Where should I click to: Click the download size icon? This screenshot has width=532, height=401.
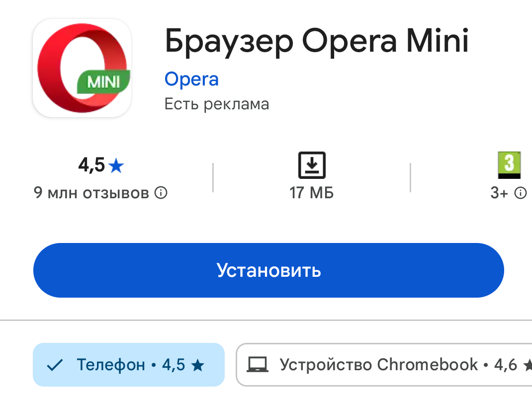pyautogui.click(x=312, y=165)
